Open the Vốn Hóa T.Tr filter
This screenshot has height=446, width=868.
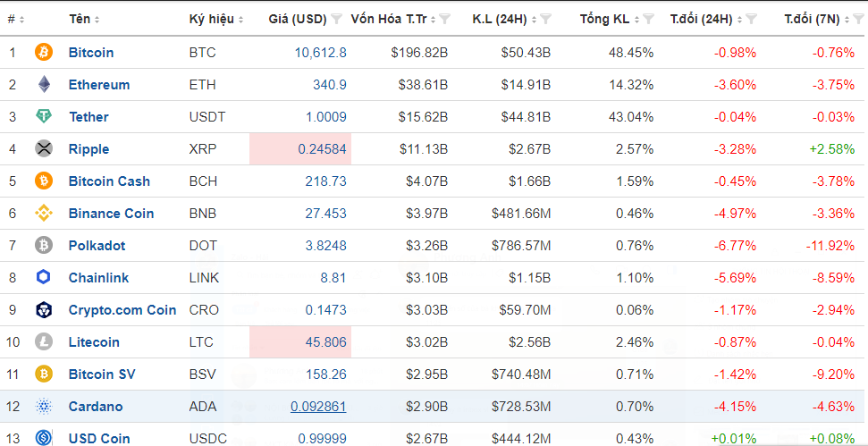(x=444, y=19)
